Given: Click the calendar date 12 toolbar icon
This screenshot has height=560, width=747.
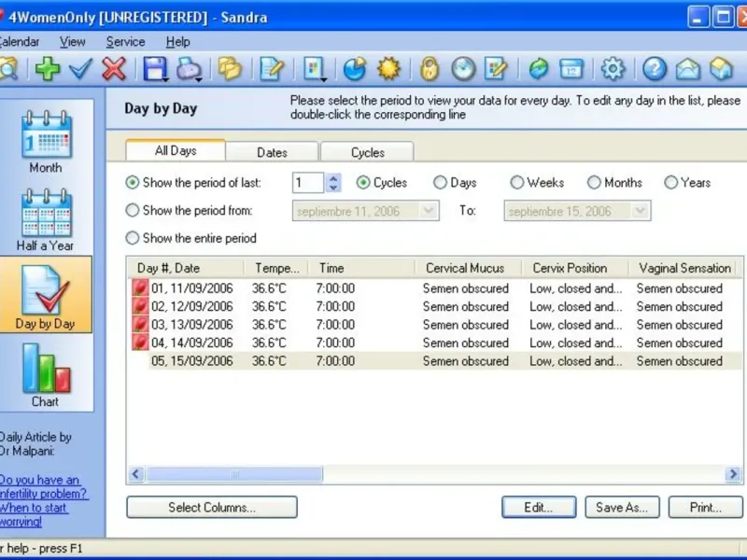Looking at the screenshot, I should pos(571,69).
